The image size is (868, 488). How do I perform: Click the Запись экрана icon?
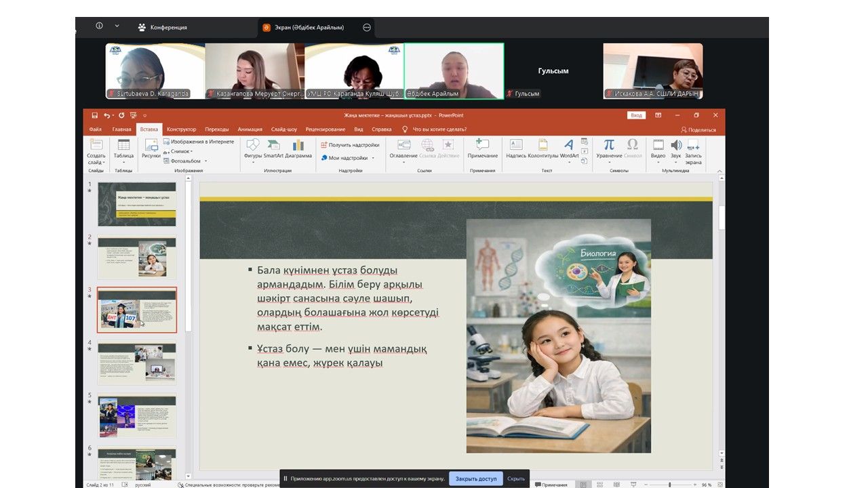pyautogui.click(x=693, y=147)
